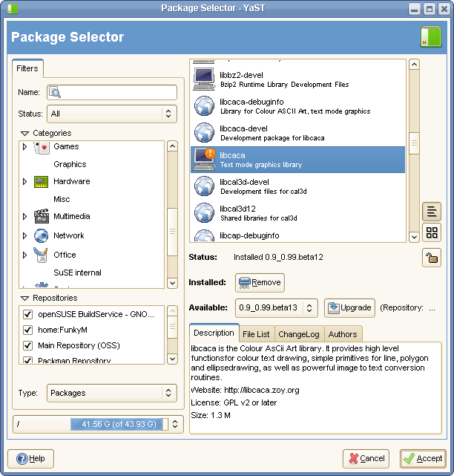Expand the Multimedia category

[25, 216]
